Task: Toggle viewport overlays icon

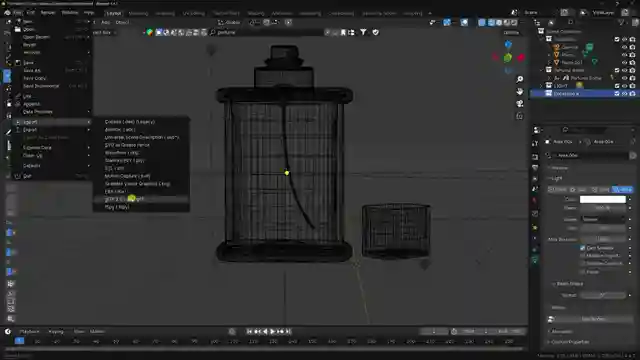Action: tap(464, 22)
